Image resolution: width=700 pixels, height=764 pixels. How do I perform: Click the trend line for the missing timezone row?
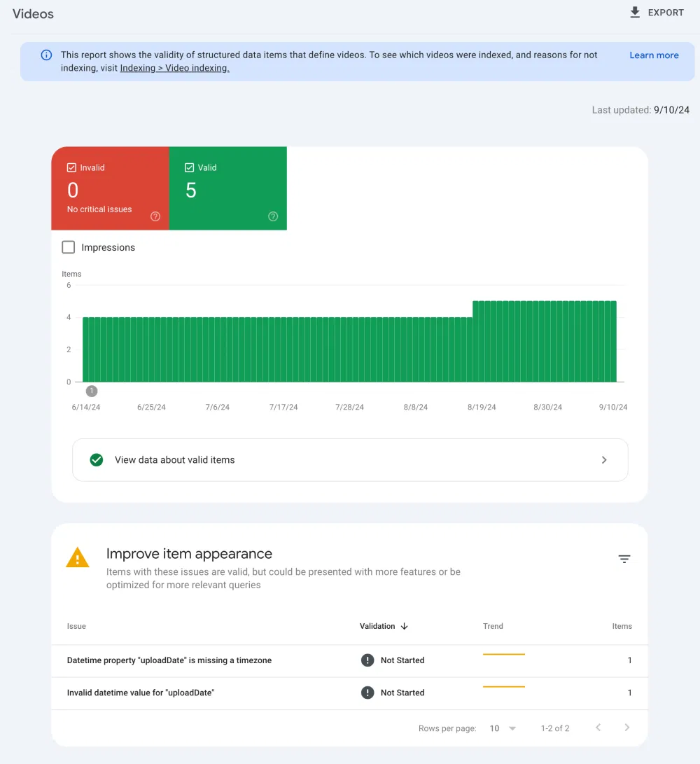point(504,654)
